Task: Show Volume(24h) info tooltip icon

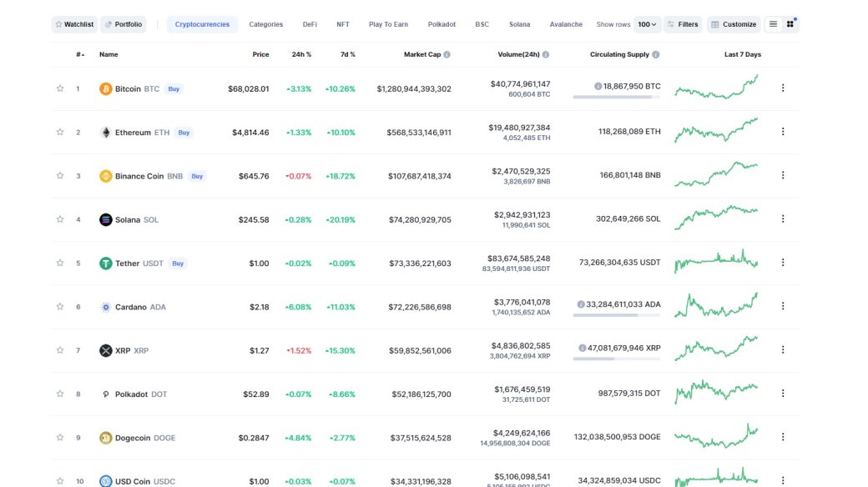Action: point(546,54)
